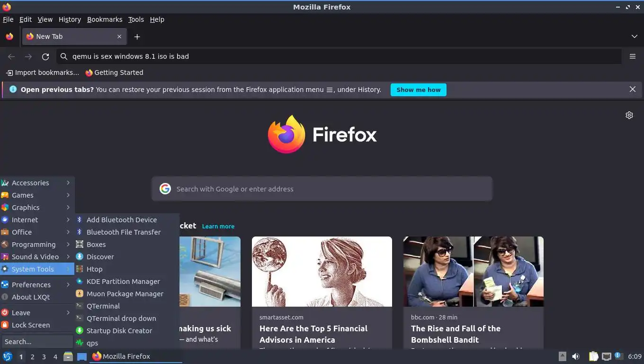Open the Bookmarks menu
This screenshot has height=364, width=644.
point(105,19)
